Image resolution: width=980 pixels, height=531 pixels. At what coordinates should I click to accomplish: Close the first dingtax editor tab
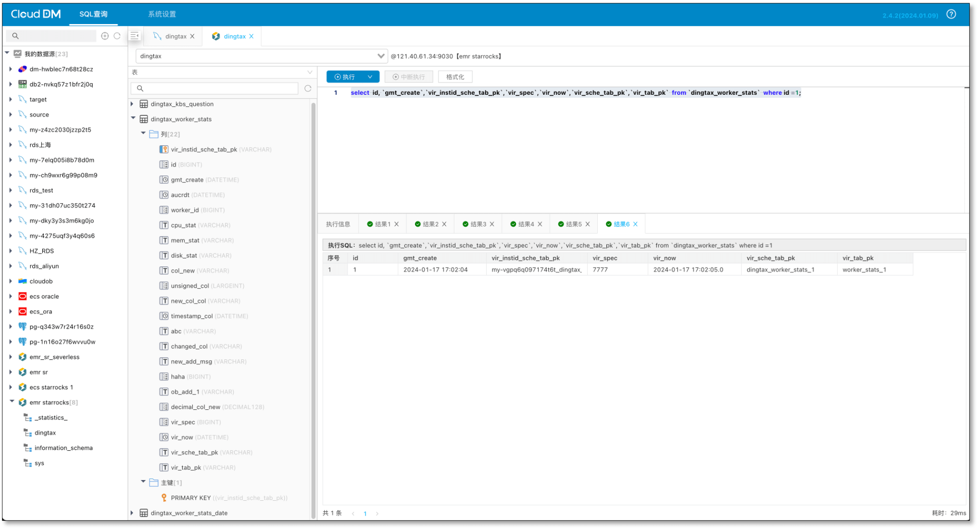point(192,37)
